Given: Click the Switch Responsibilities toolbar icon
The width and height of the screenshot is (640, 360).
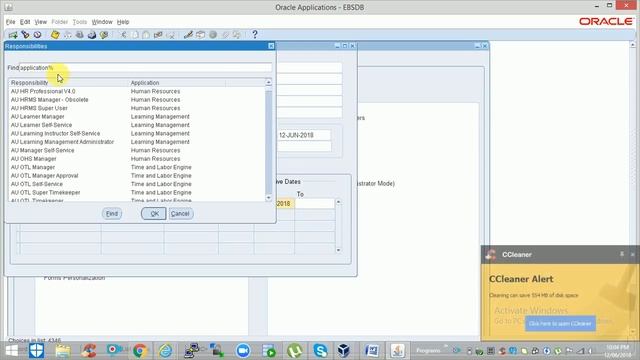Looking at the screenshot, I should 80,35.
